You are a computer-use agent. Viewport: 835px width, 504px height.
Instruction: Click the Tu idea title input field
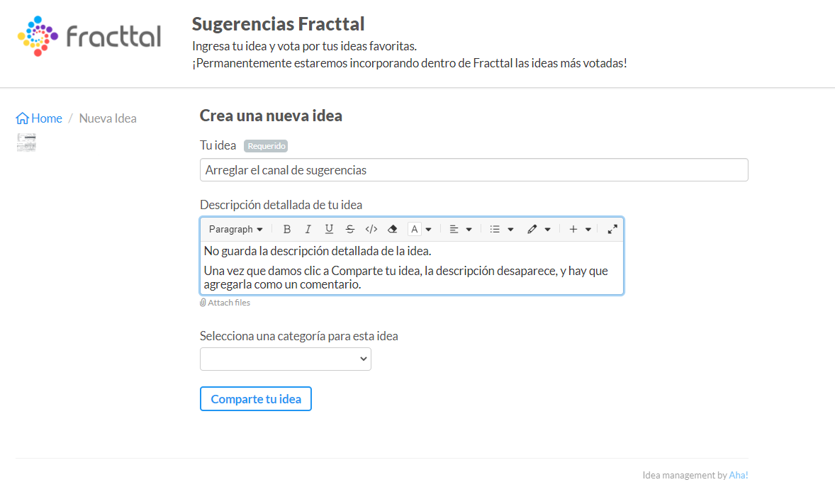[473, 170]
